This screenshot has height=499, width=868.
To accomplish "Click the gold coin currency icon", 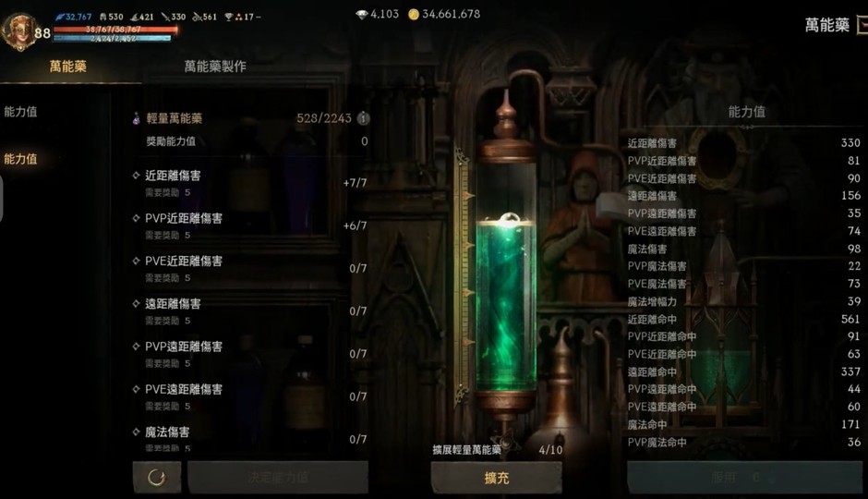I will (x=414, y=15).
